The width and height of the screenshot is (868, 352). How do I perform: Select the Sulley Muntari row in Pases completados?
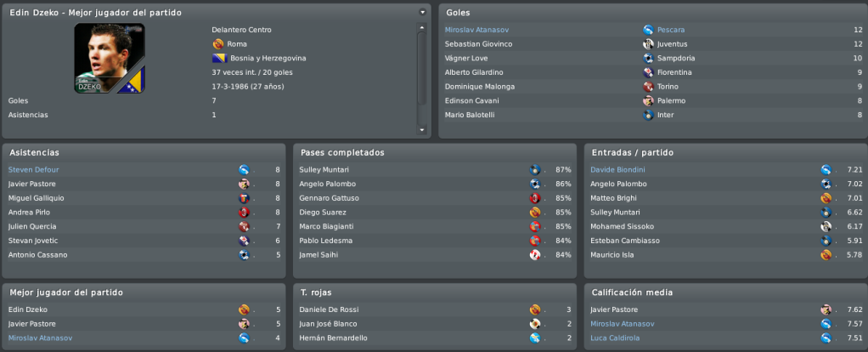[435, 170]
